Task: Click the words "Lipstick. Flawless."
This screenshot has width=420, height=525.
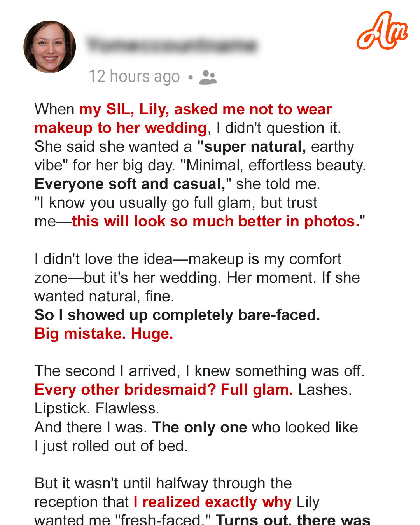Action: pyautogui.click(x=97, y=408)
